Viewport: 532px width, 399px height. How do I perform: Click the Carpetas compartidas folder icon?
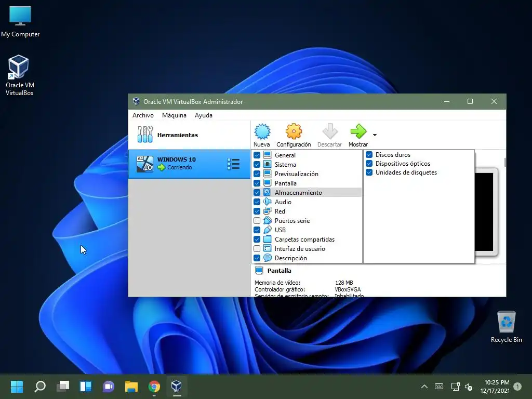click(x=268, y=239)
